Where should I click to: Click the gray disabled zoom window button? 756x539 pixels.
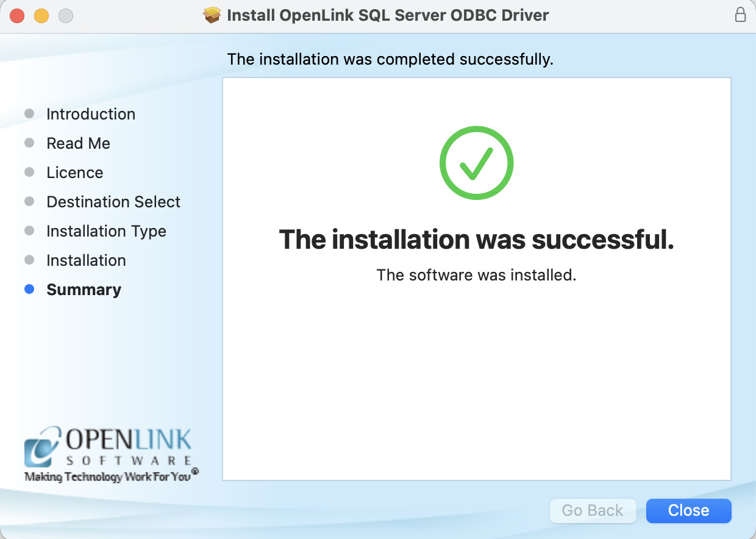(65, 16)
